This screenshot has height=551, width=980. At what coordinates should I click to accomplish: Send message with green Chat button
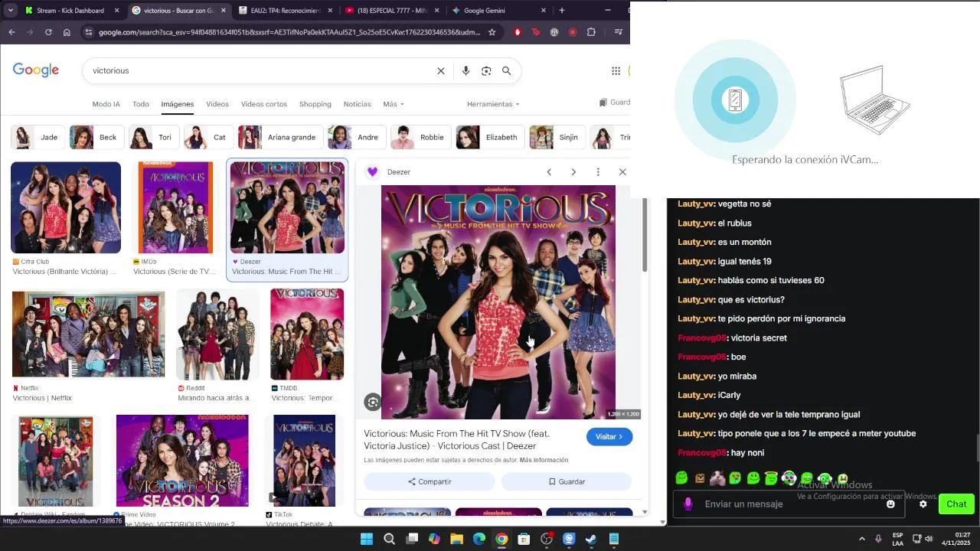tap(956, 504)
